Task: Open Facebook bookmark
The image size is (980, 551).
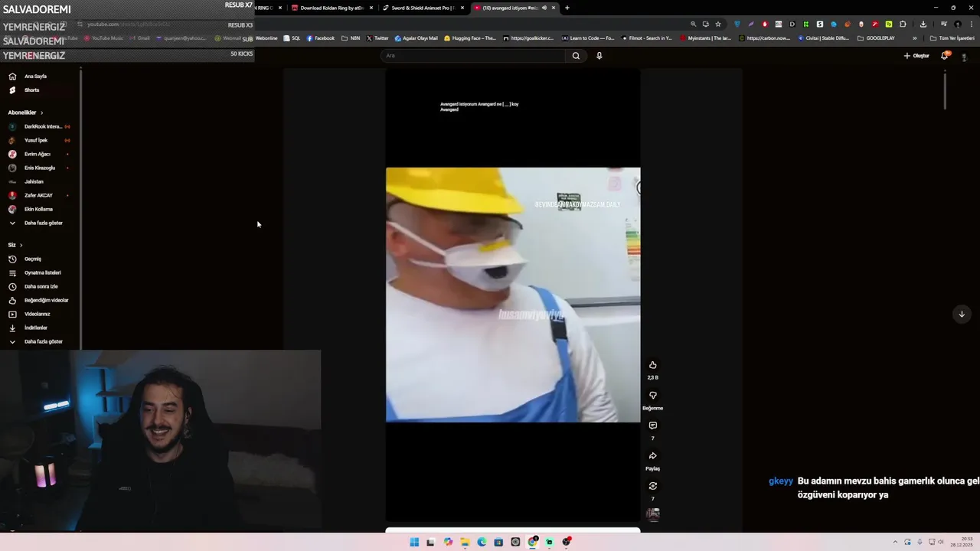Action: (321, 38)
